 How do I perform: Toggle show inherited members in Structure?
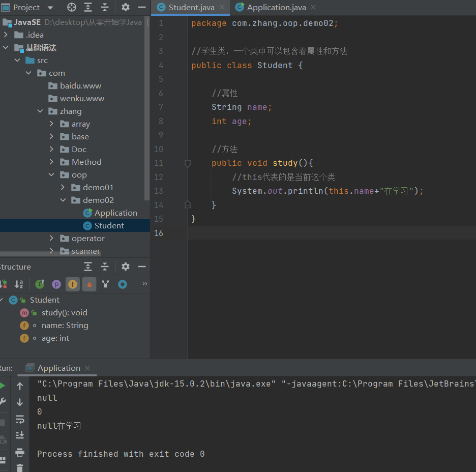(x=40, y=284)
